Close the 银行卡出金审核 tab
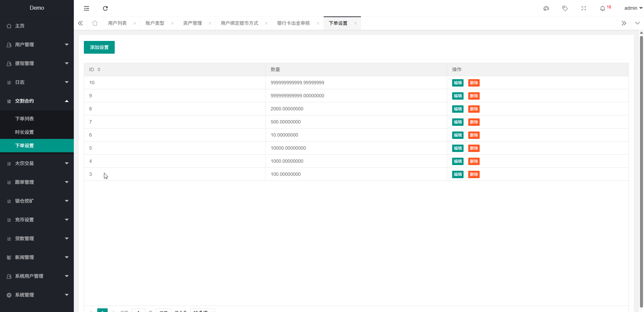 coord(318,23)
